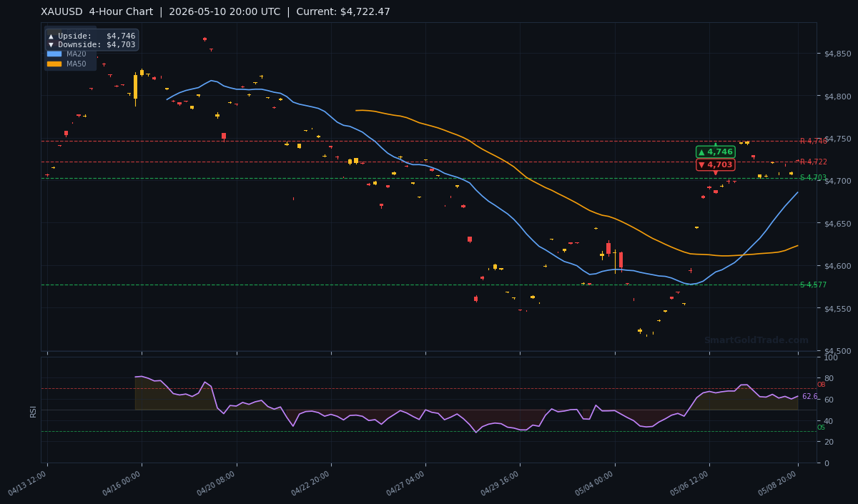
Task: Click the OS oversold label
Action: pyautogui.click(x=821, y=428)
